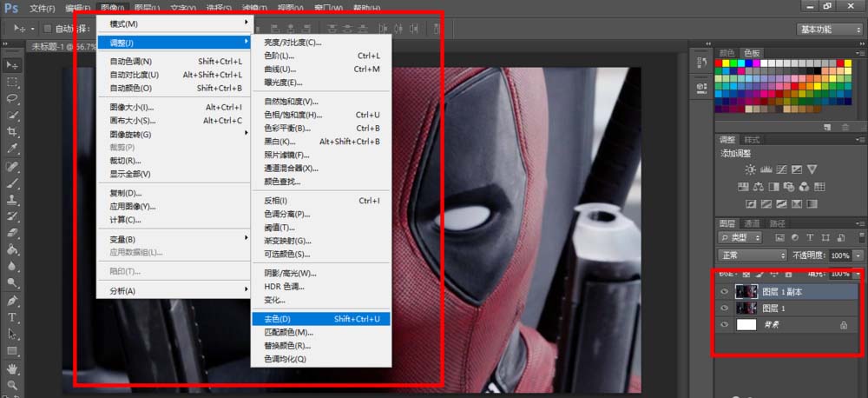Viewport: 868px width, 398px height.
Task: Filter layers by pixel layers icon
Action: pyautogui.click(x=779, y=238)
